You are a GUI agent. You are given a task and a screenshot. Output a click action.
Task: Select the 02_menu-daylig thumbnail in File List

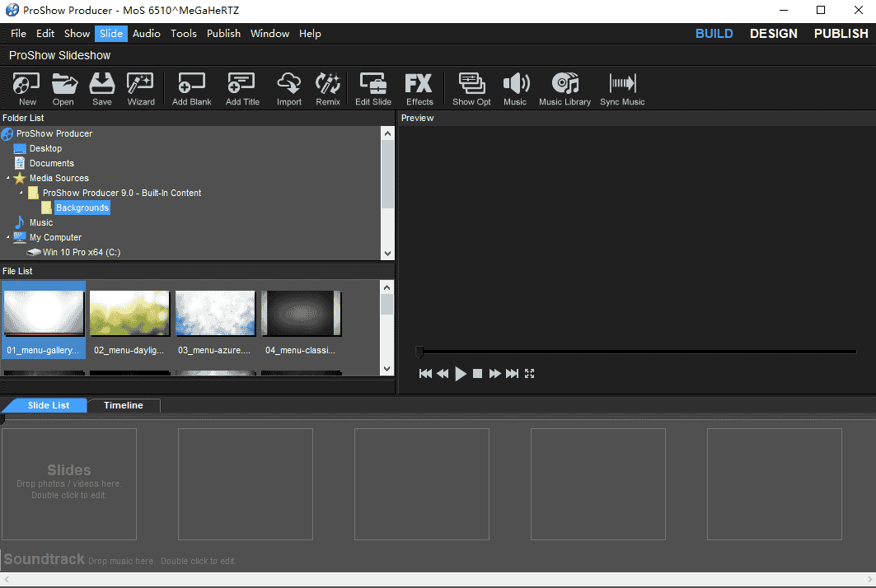point(129,313)
